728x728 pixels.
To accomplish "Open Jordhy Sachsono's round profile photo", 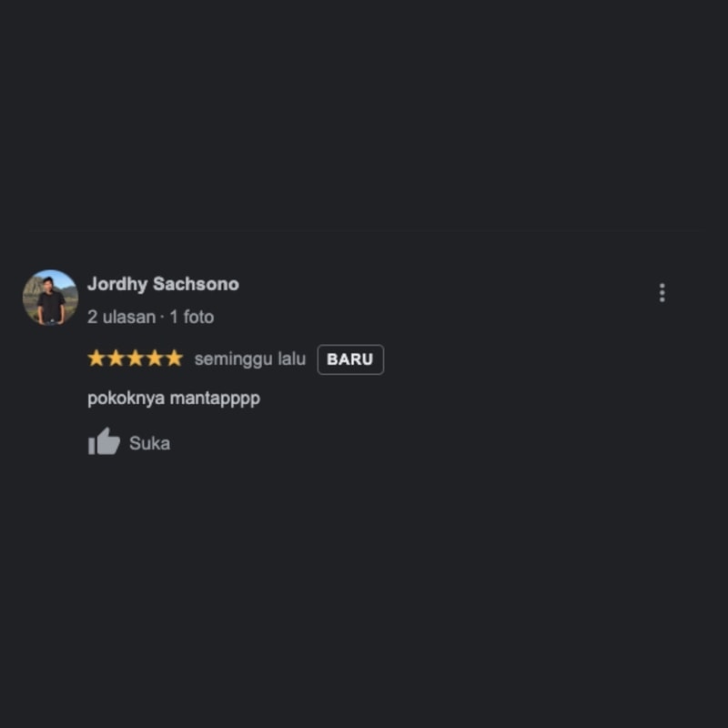I will (x=50, y=298).
